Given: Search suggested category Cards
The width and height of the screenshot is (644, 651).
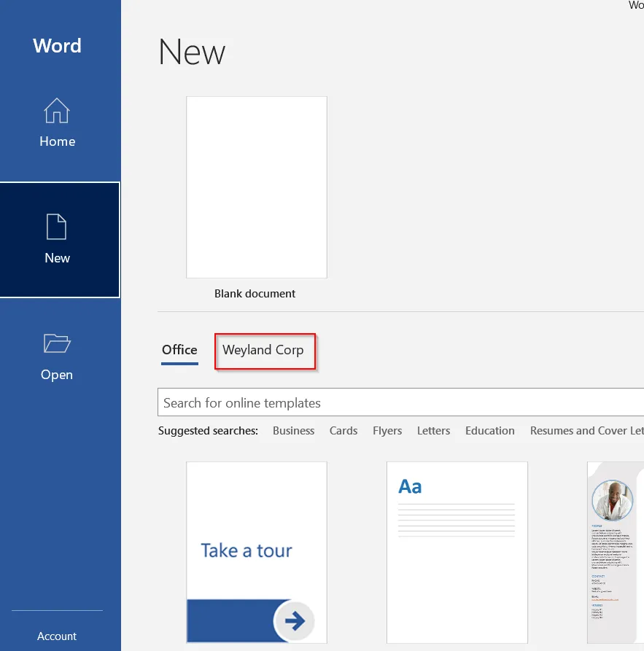Looking at the screenshot, I should (x=344, y=431).
